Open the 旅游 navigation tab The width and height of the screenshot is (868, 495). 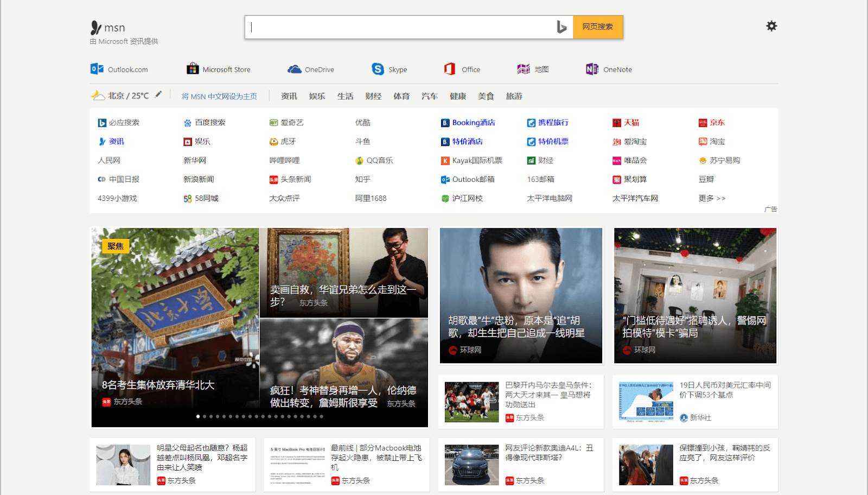[514, 96]
